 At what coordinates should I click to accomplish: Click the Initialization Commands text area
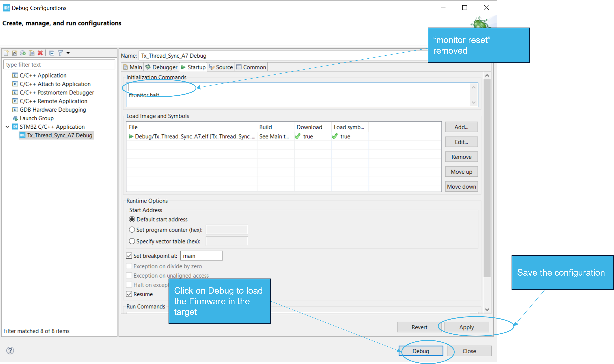[x=302, y=95]
